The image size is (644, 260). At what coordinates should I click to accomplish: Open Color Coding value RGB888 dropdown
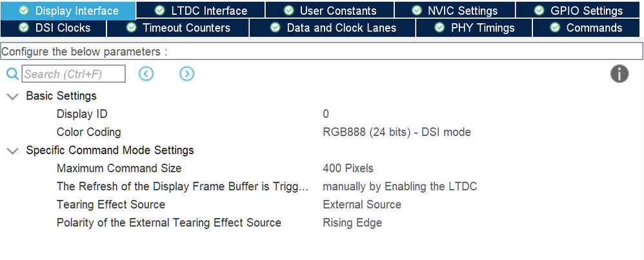pos(397,132)
